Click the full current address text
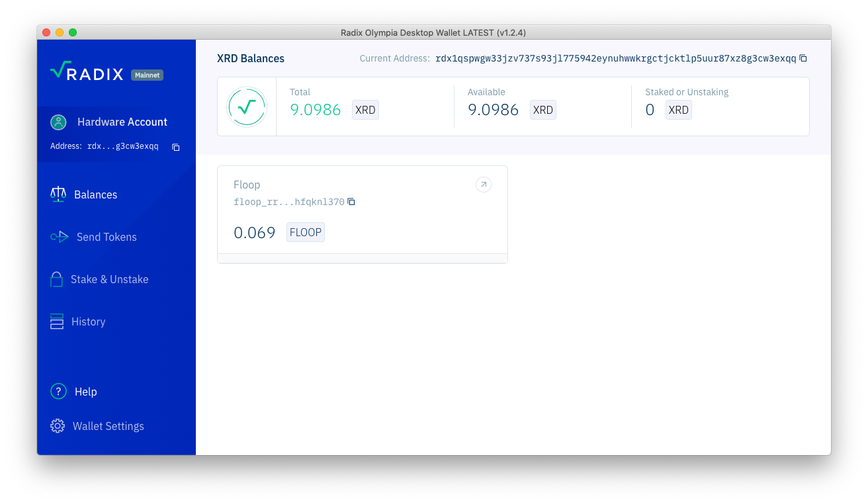 [616, 58]
